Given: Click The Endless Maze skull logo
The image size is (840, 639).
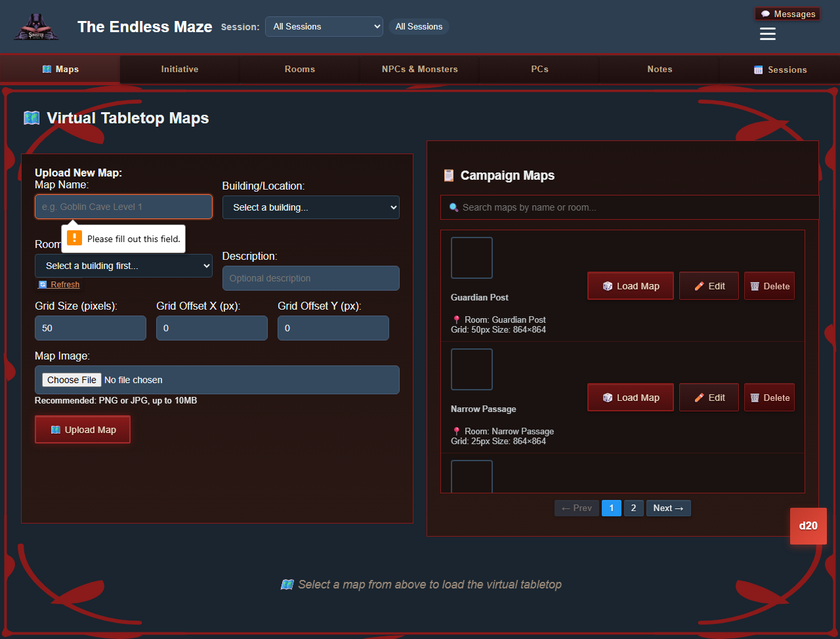Looking at the screenshot, I should 36,27.
